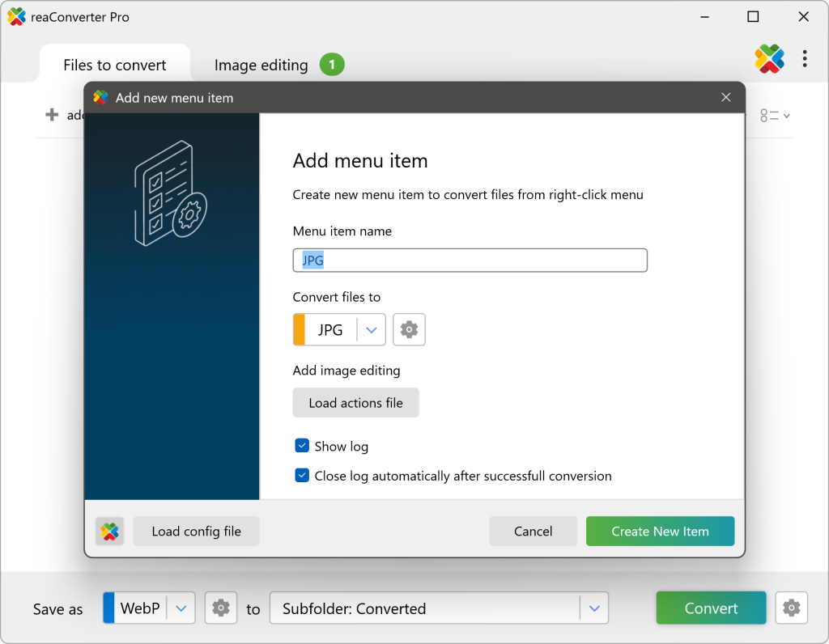Click the reaConverter logo in the title bar
The height and width of the screenshot is (644, 829).
click(16, 17)
